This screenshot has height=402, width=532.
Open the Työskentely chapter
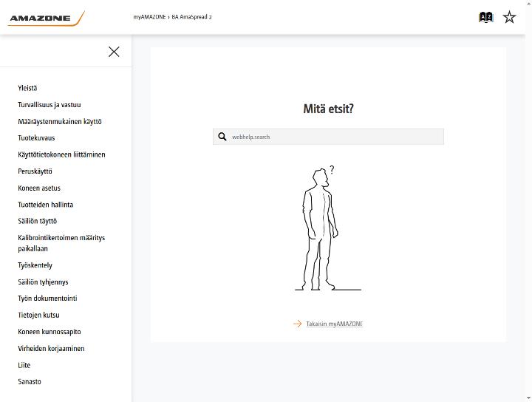35,265
